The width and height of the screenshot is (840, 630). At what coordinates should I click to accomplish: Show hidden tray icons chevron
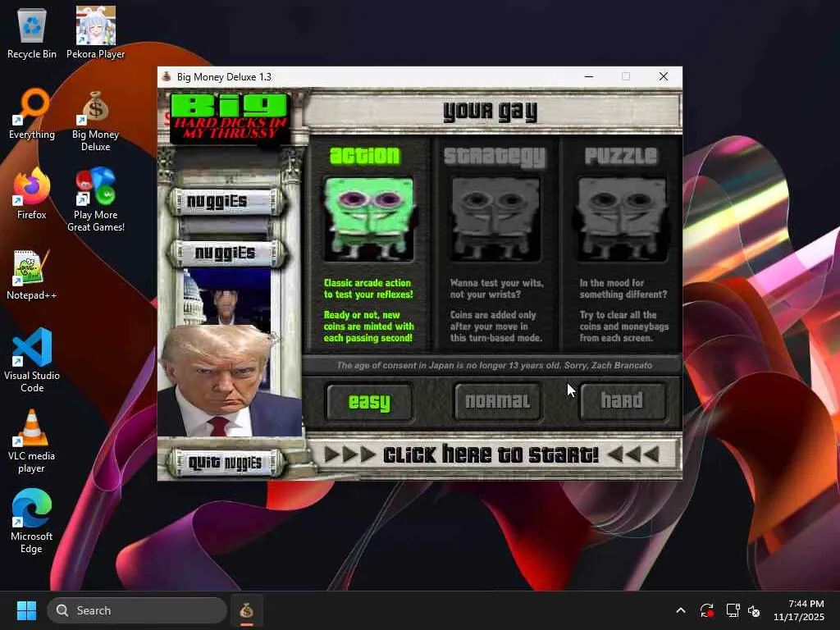tap(680, 610)
